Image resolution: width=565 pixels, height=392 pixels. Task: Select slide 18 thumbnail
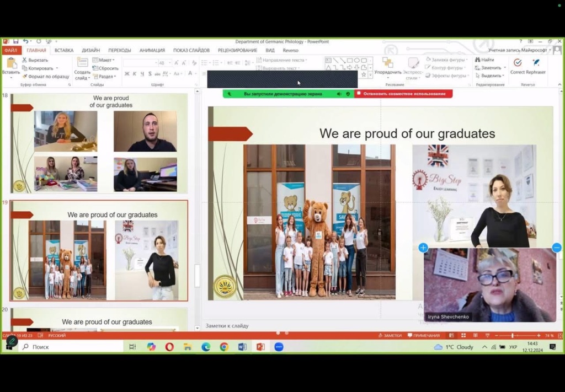tap(99, 143)
